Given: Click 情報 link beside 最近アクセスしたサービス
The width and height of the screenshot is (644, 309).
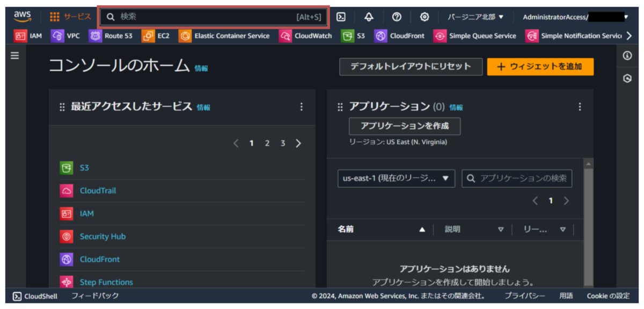Looking at the screenshot, I should coord(203,107).
